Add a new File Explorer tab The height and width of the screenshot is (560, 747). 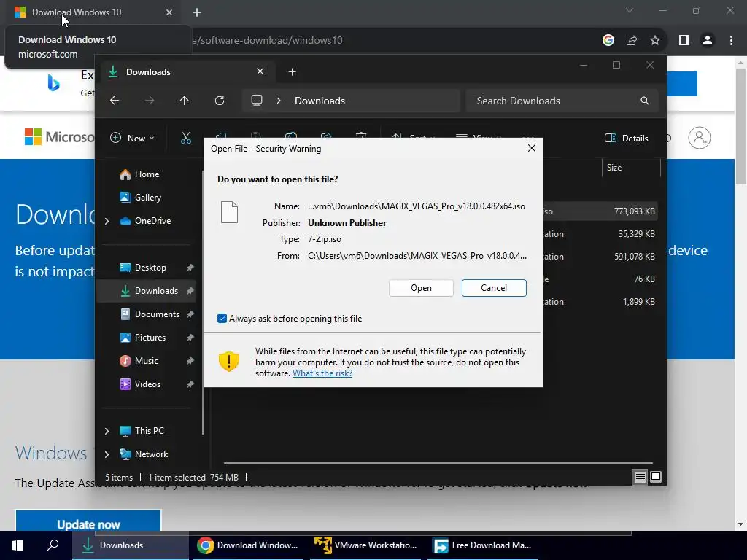pyautogui.click(x=292, y=72)
